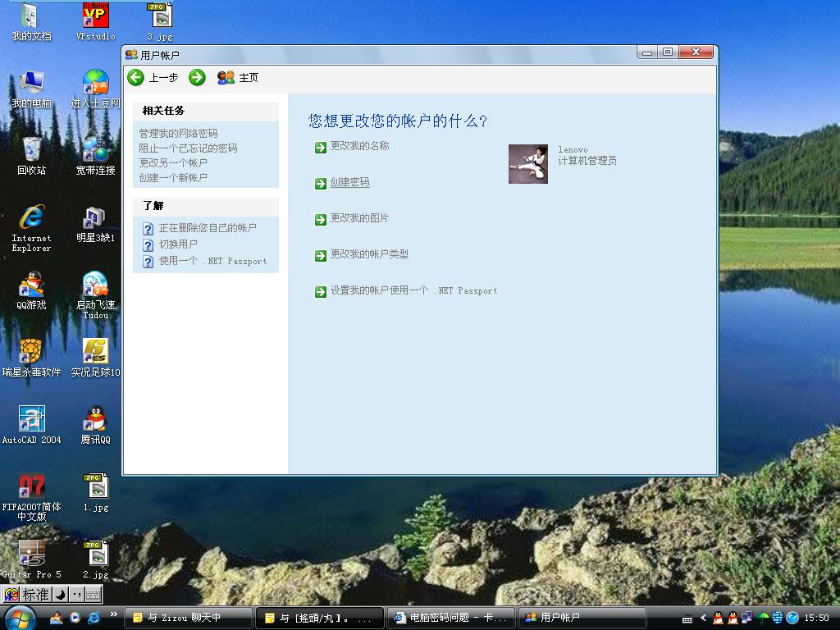The width and height of the screenshot is (840, 630).
Task: Click the .NET Passport setup link
Action: (x=413, y=290)
